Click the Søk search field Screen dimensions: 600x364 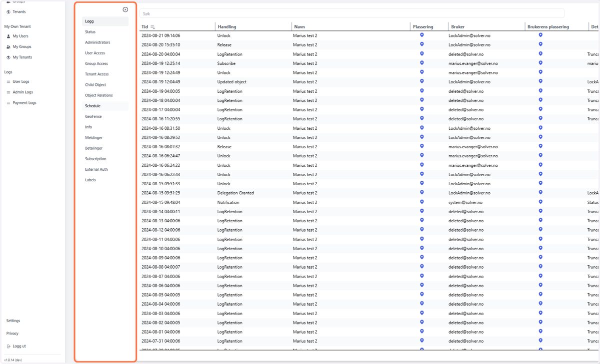352,13
